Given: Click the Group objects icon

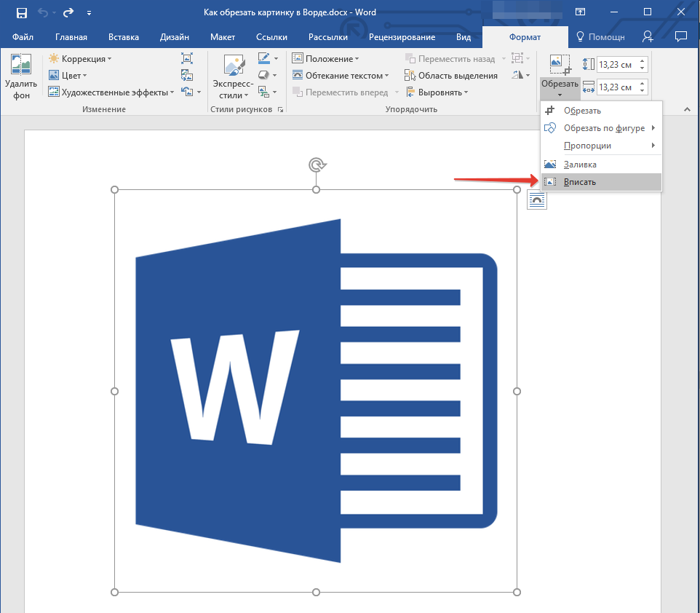Looking at the screenshot, I should 517,58.
